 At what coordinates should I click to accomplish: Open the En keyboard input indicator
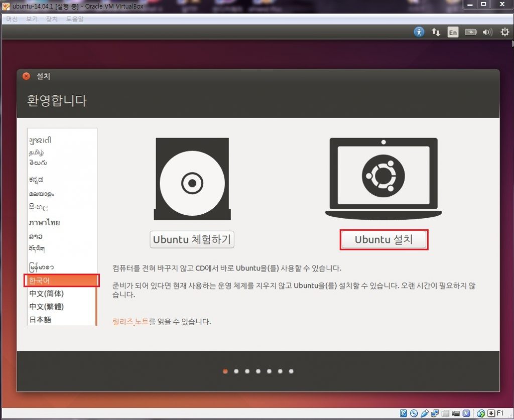453,33
